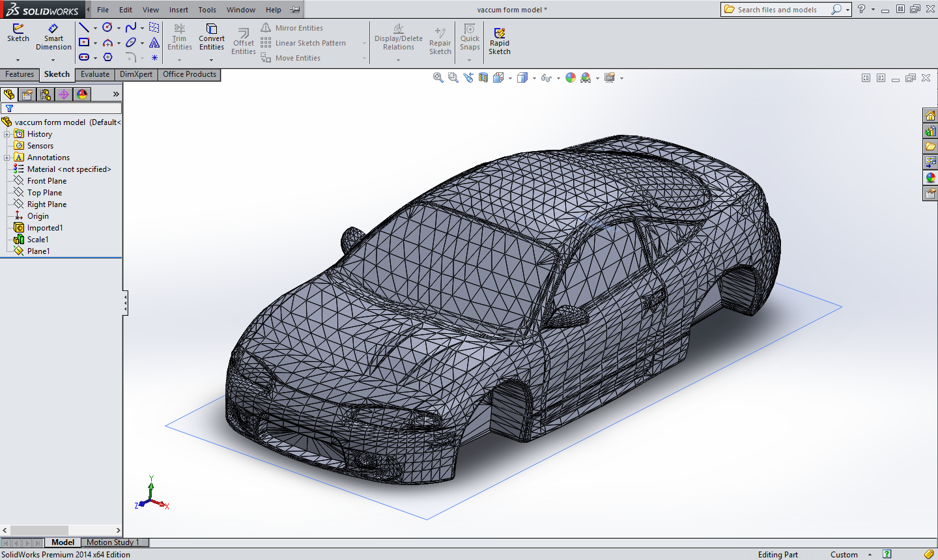Expand the Annotations node
This screenshot has width=938, height=560.
point(5,157)
